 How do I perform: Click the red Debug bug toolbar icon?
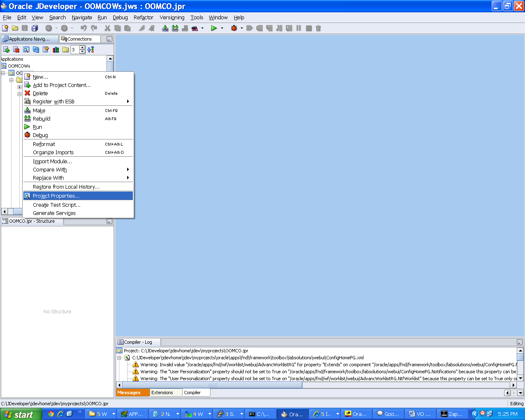click(234, 28)
